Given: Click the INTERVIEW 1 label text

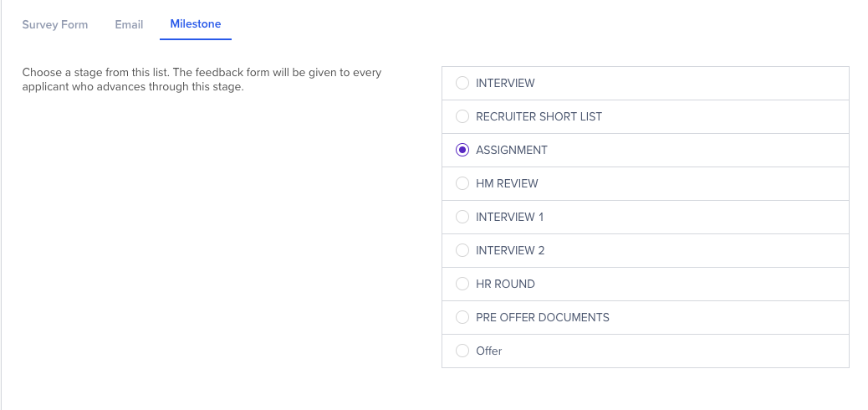Looking at the screenshot, I should click(x=510, y=218).
